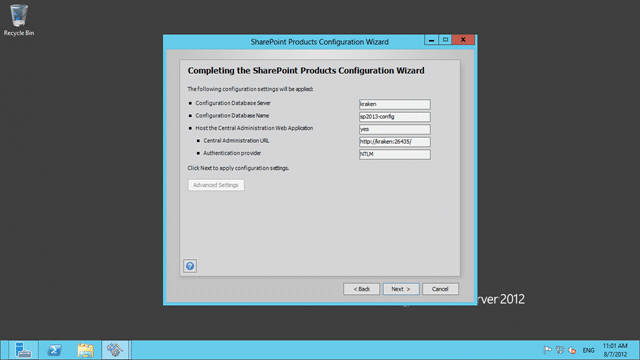Select 'Click Next to apply configuration settings' text
Screen dimensions: 640x360
pos(238,168)
